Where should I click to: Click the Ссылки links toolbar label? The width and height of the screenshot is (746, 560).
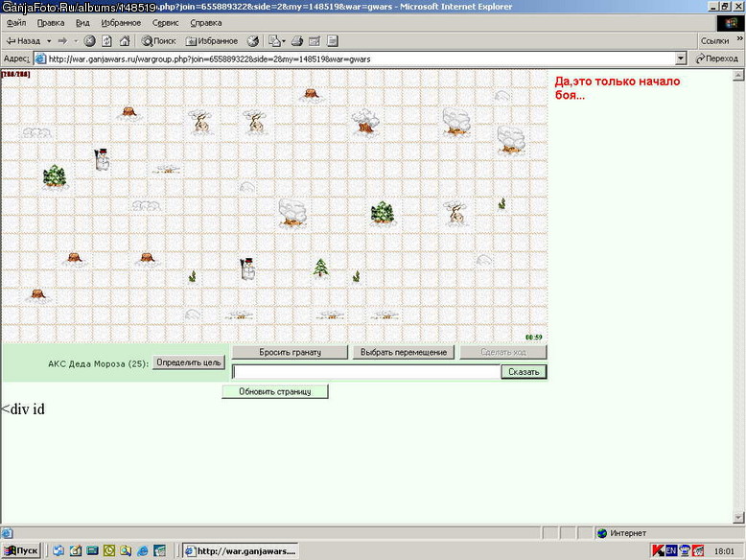pos(714,41)
